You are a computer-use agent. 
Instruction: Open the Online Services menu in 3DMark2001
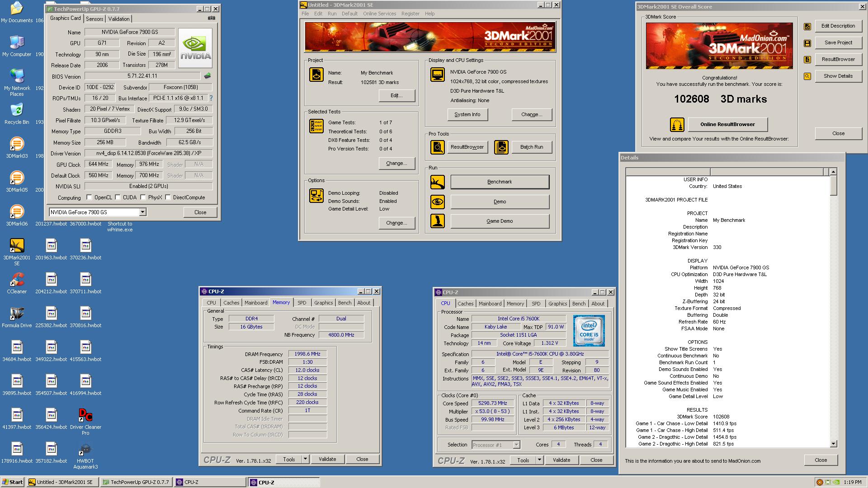pos(379,14)
